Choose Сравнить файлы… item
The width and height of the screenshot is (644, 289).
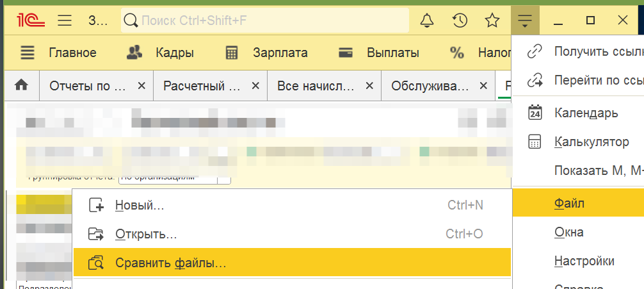[292, 262]
